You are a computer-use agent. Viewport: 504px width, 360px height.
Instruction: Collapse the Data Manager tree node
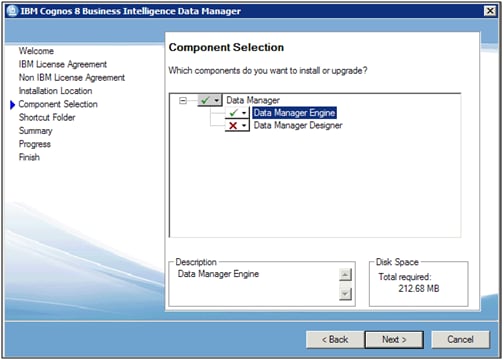coord(183,100)
